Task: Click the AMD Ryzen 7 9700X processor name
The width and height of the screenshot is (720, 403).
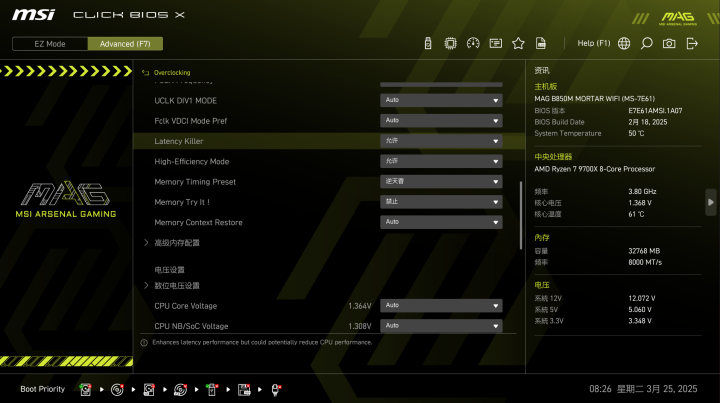Action: pyautogui.click(x=595, y=169)
